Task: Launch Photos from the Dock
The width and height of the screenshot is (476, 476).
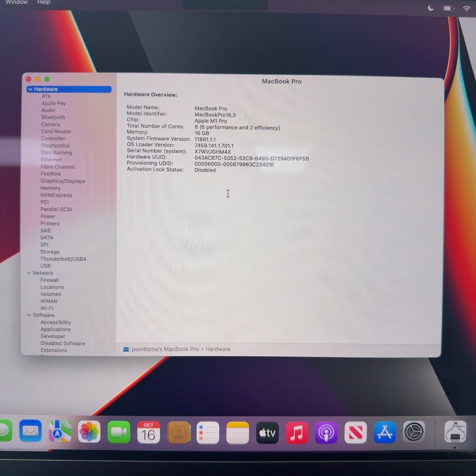Action: [x=89, y=432]
